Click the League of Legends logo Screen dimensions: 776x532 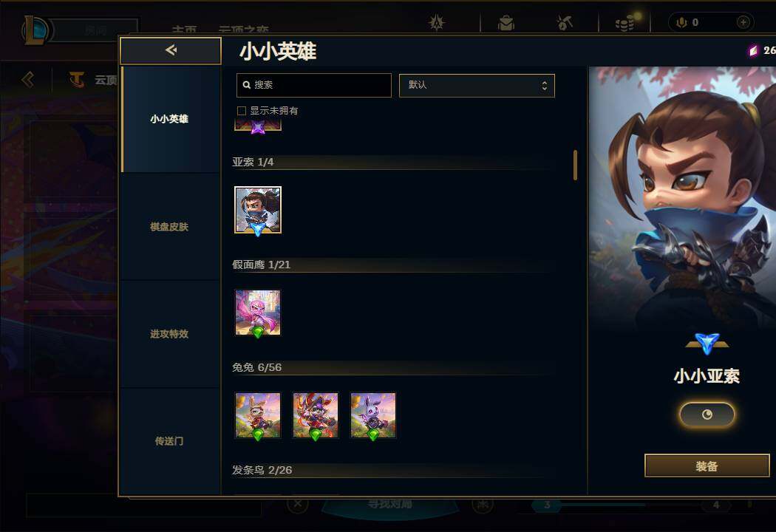[x=35, y=31]
